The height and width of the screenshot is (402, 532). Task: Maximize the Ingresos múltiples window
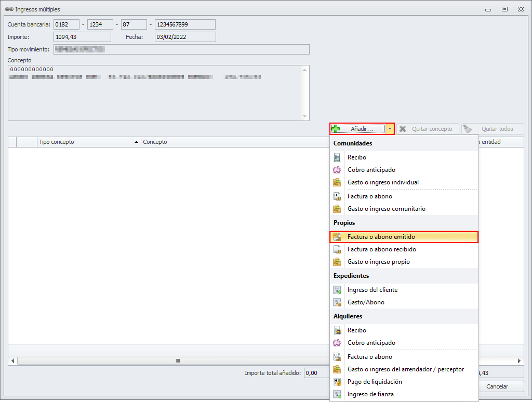pyautogui.click(x=504, y=9)
